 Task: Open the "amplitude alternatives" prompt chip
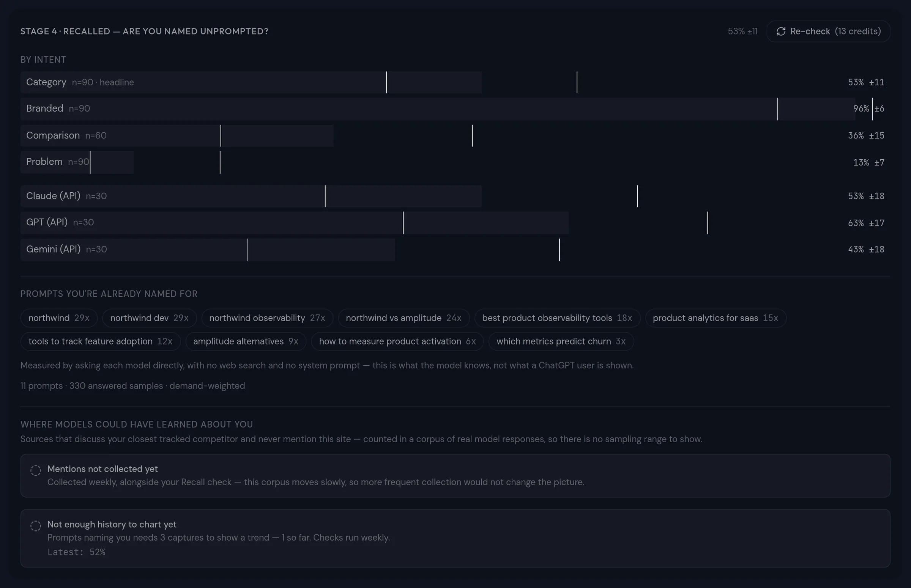point(246,341)
